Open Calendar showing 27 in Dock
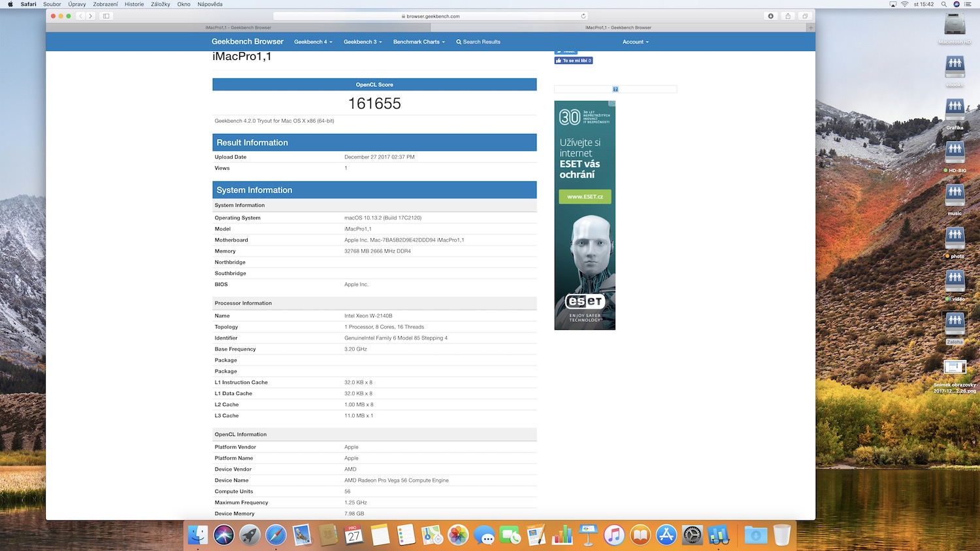Image resolution: width=980 pixels, height=551 pixels. (353, 535)
